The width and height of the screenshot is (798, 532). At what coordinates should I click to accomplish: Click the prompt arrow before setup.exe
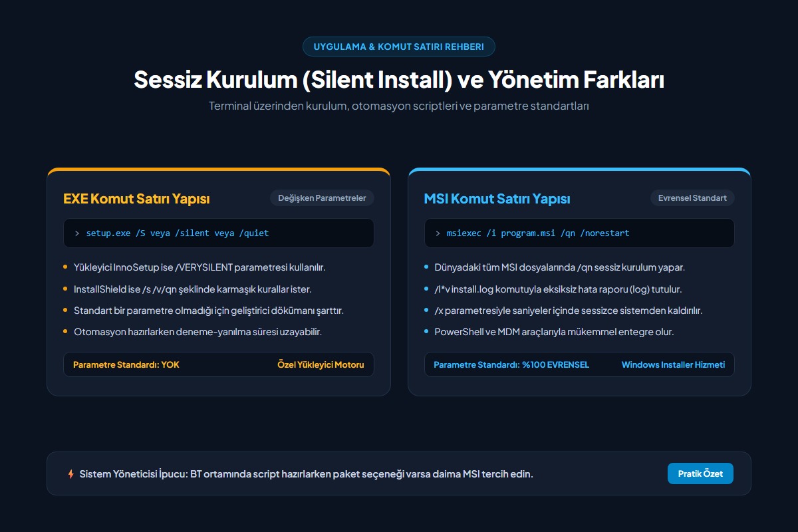(77, 233)
